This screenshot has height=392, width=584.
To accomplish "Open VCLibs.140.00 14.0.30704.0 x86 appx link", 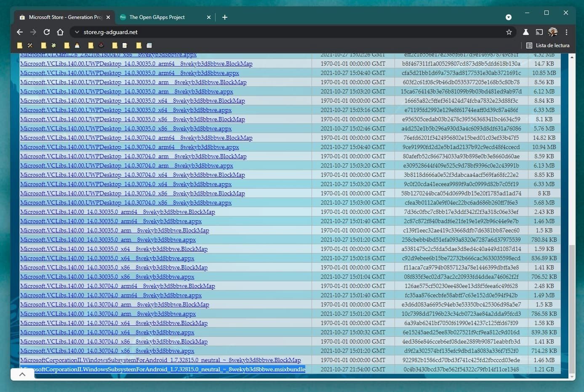I will (x=107, y=351).
